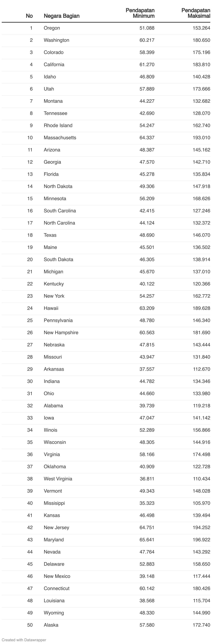Select Connecticut maximum value 180.426
The height and width of the screenshot is (644, 212).
click(201, 588)
